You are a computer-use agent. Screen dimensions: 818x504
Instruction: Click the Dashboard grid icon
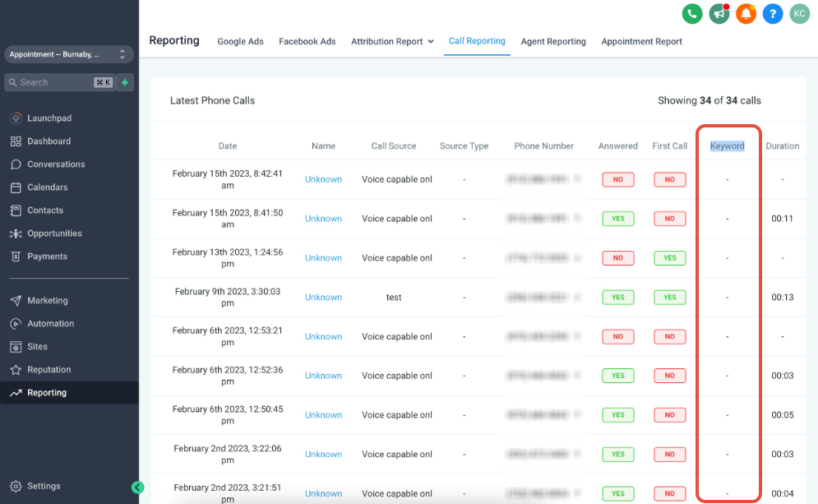pos(16,141)
